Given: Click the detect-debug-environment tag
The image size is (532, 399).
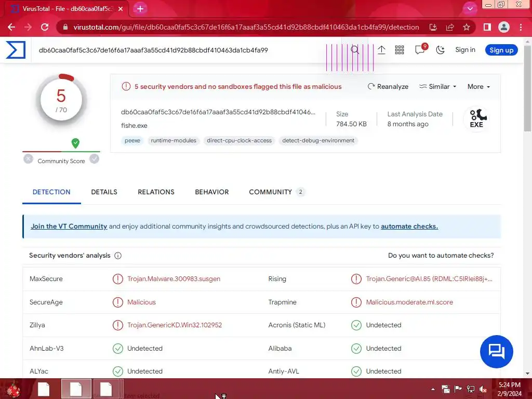Looking at the screenshot, I should click(x=318, y=140).
